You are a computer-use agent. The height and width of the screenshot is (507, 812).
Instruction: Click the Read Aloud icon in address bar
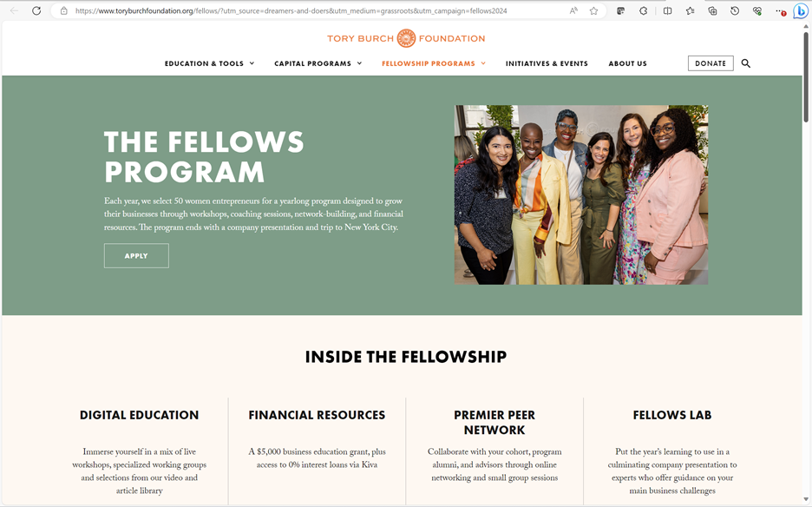tap(573, 11)
